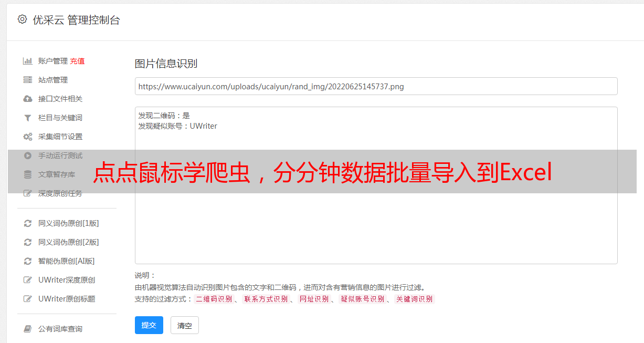Click the refresh icon for 智能伪原创[AI版]
The height and width of the screenshot is (343, 644).
pyautogui.click(x=28, y=261)
